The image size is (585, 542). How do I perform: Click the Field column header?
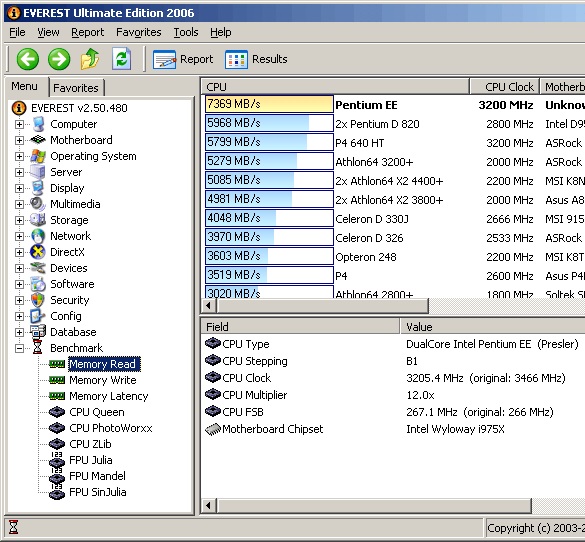coord(300,327)
